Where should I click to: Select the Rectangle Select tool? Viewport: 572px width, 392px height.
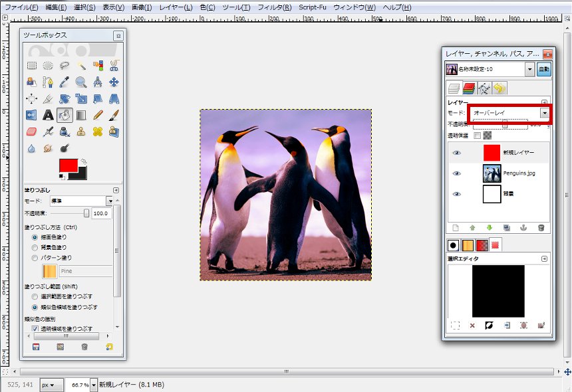coord(32,64)
